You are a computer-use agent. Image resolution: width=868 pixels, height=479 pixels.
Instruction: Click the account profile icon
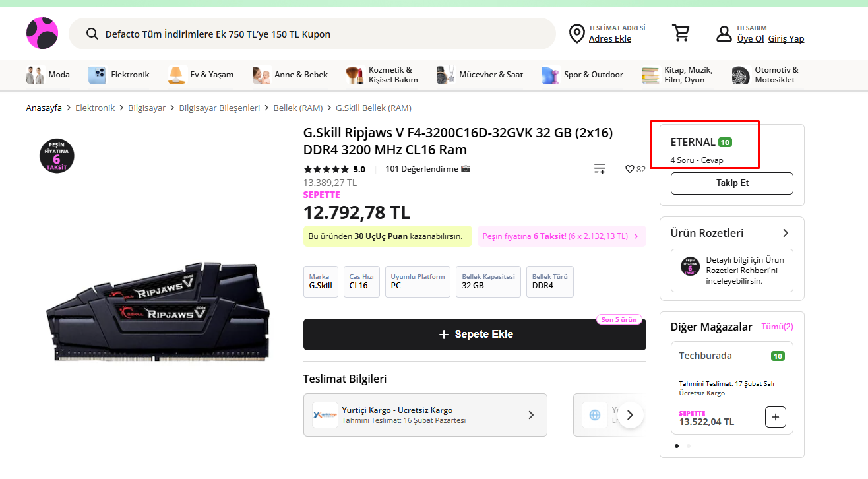[724, 34]
